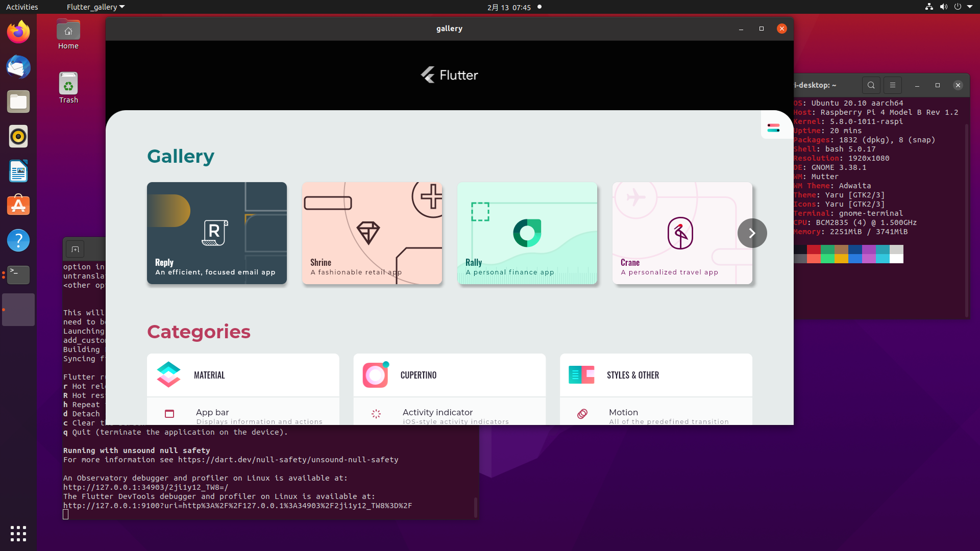
Task: Select the Cupertino category icon
Action: [x=375, y=374]
